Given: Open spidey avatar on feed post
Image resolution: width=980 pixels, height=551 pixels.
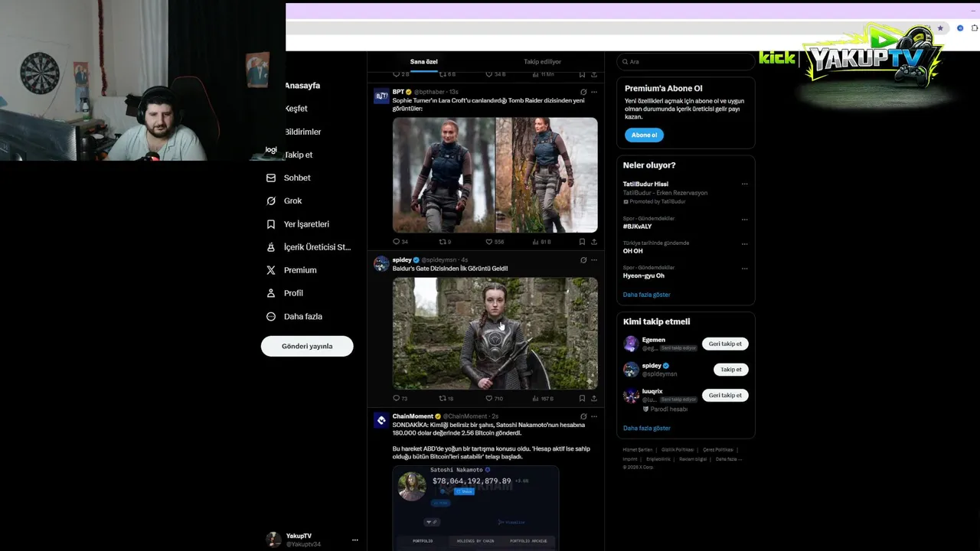Looking at the screenshot, I should (x=381, y=264).
